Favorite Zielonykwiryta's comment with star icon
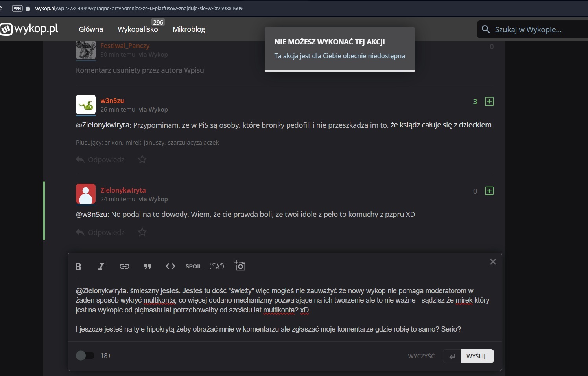The image size is (588, 376). coord(142,232)
